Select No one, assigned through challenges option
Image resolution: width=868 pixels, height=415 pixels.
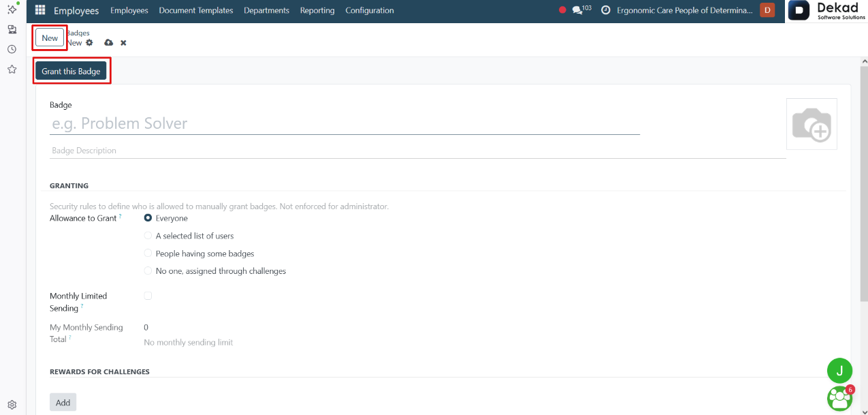tap(148, 271)
